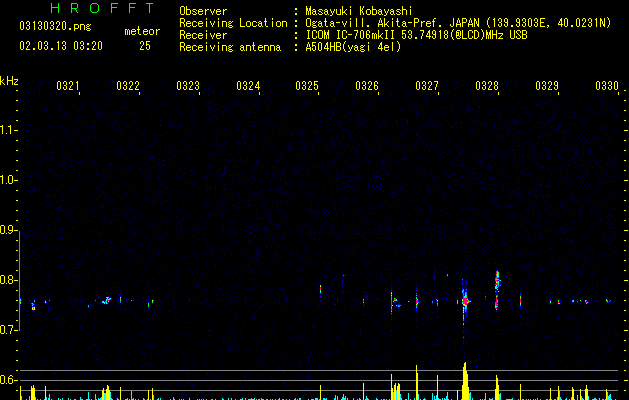Click the 0326 time marker
Viewport: 629px width, 400px height.
367,86
